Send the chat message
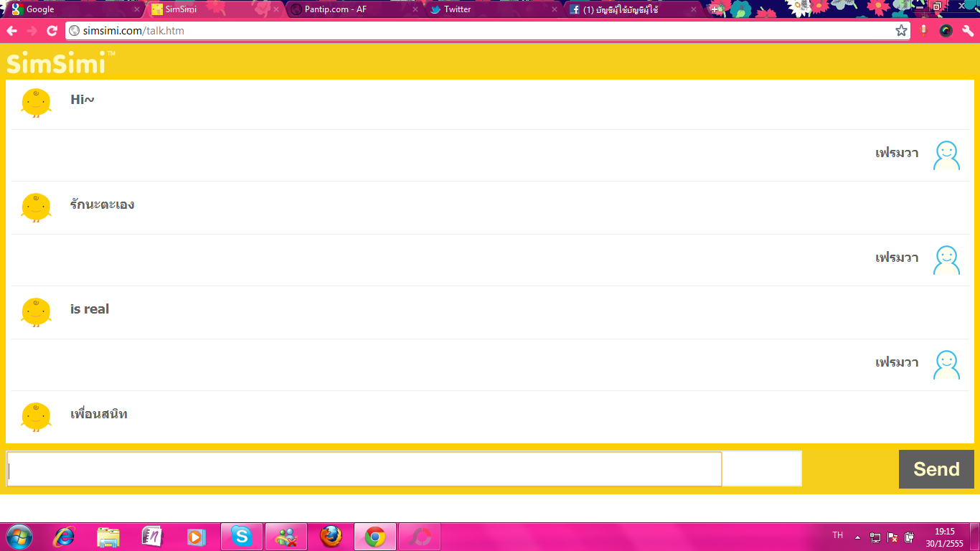The height and width of the screenshot is (551, 980). (936, 469)
